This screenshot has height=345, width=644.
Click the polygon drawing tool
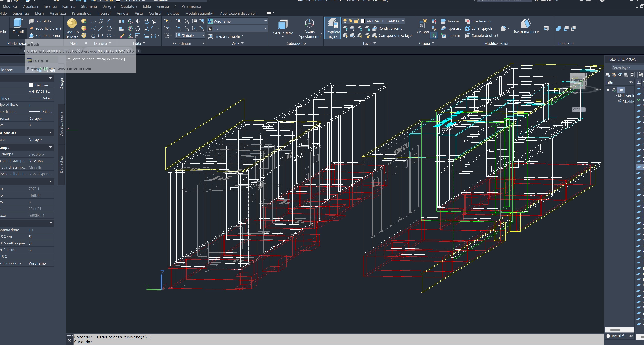click(93, 36)
